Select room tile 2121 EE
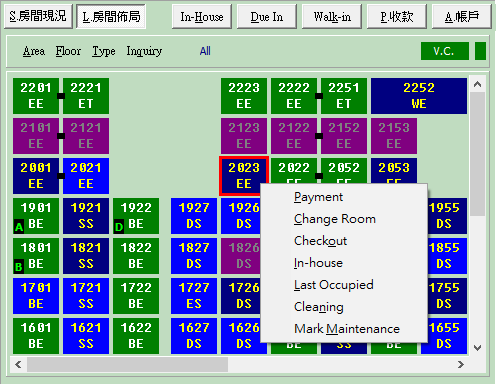The image size is (496, 385). click(x=86, y=136)
